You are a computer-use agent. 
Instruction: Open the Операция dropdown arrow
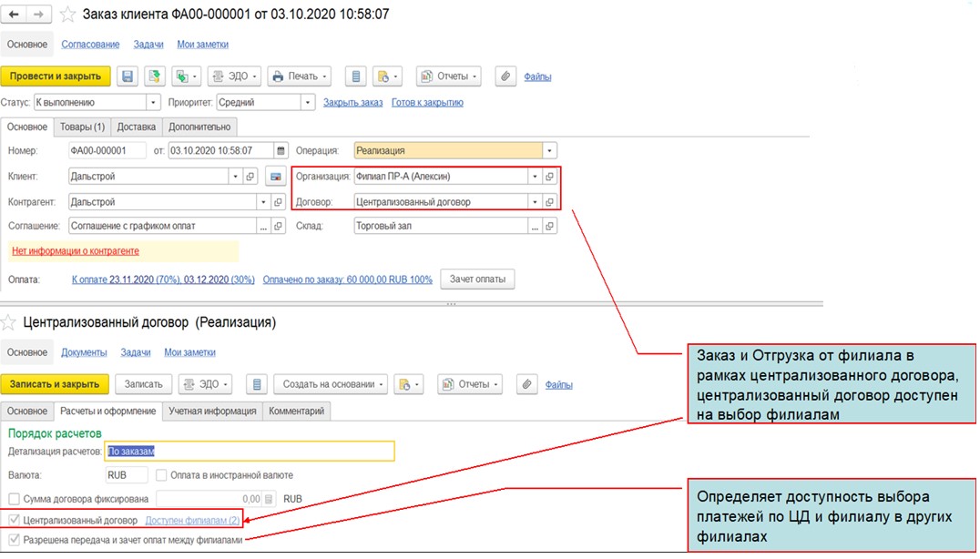coord(548,151)
